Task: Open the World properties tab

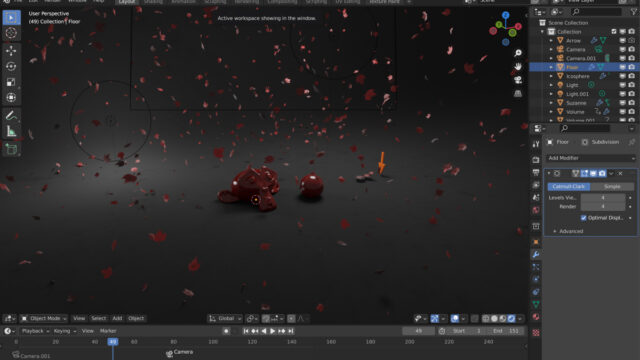Action: (536, 210)
